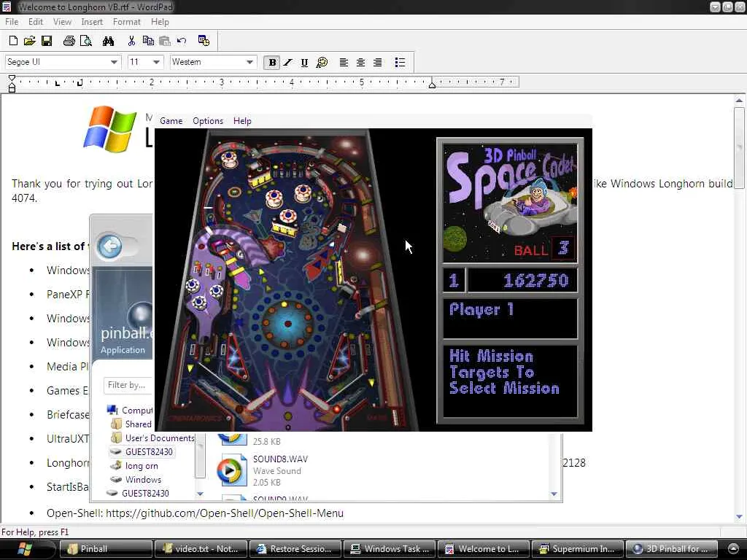This screenshot has width=747, height=560.
Task: Open Pinball Options menu
Action: pos(208,121)
